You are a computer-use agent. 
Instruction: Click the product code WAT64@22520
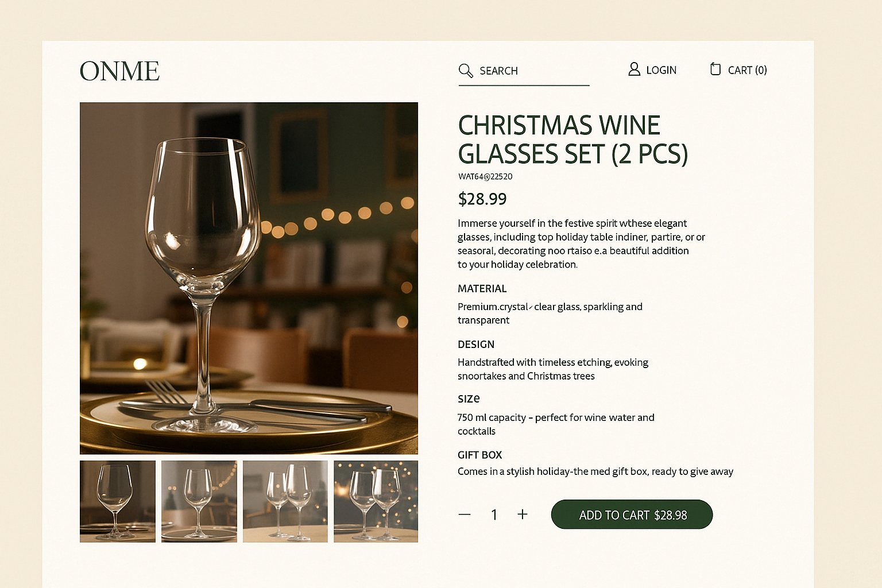[485, 176]
